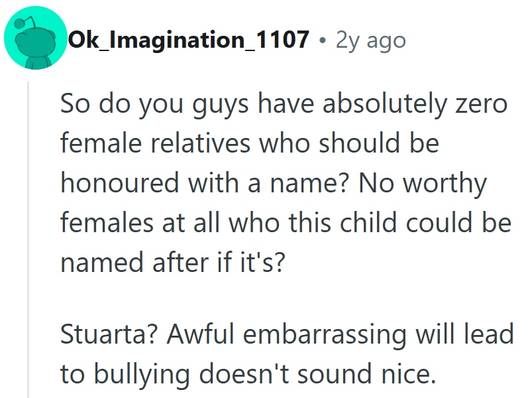
Task: Click the word "females" starting the fourth line
Action: point(100,223)
